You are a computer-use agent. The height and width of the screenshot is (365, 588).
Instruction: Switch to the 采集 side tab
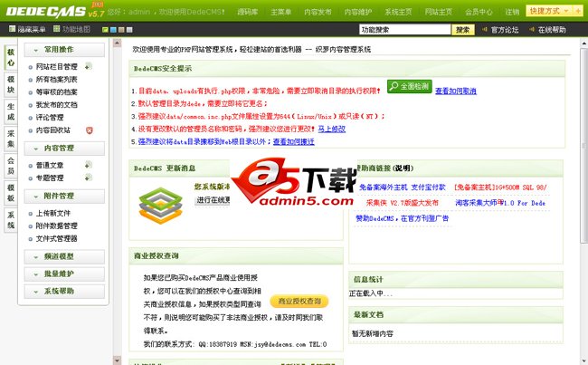coord(11,139)
